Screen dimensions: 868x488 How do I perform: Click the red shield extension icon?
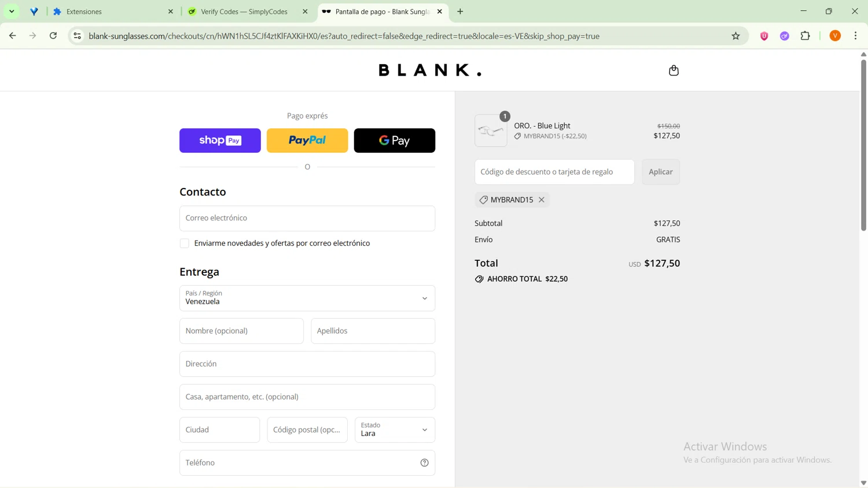point(764,36)
